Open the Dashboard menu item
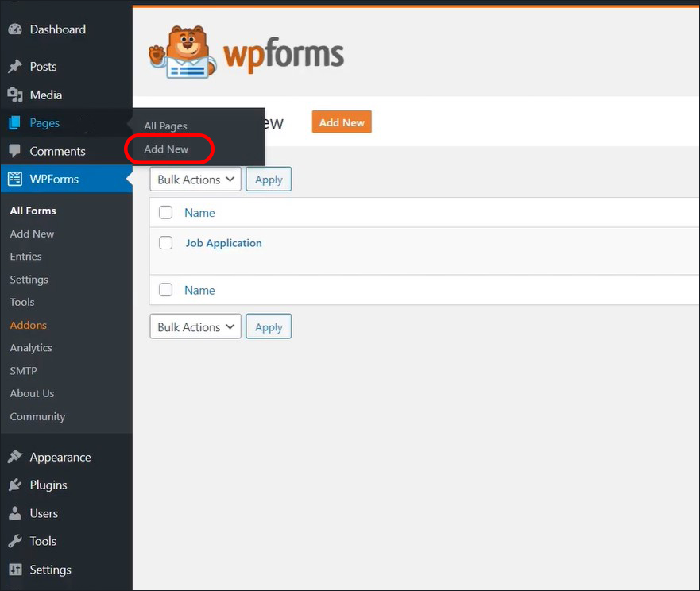The image size is (700, 591). pyautogui.click(x=57, y=29)
